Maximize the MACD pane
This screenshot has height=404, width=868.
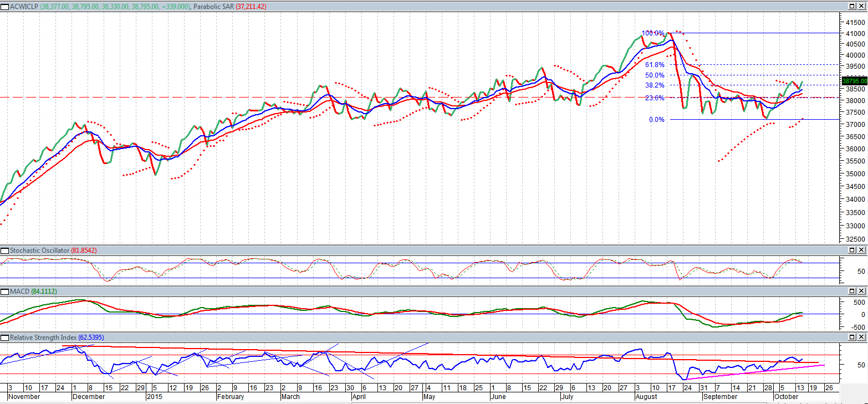[853, 292]
